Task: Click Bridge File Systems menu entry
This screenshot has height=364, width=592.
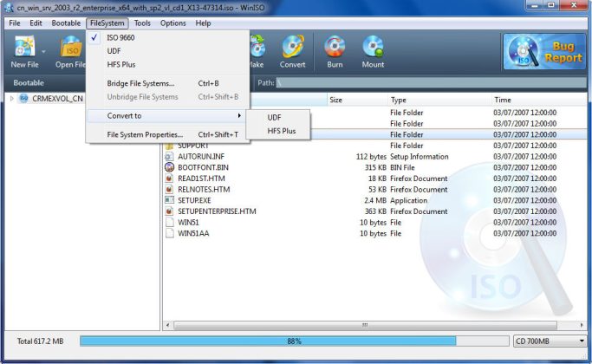Action: [140, 83]
